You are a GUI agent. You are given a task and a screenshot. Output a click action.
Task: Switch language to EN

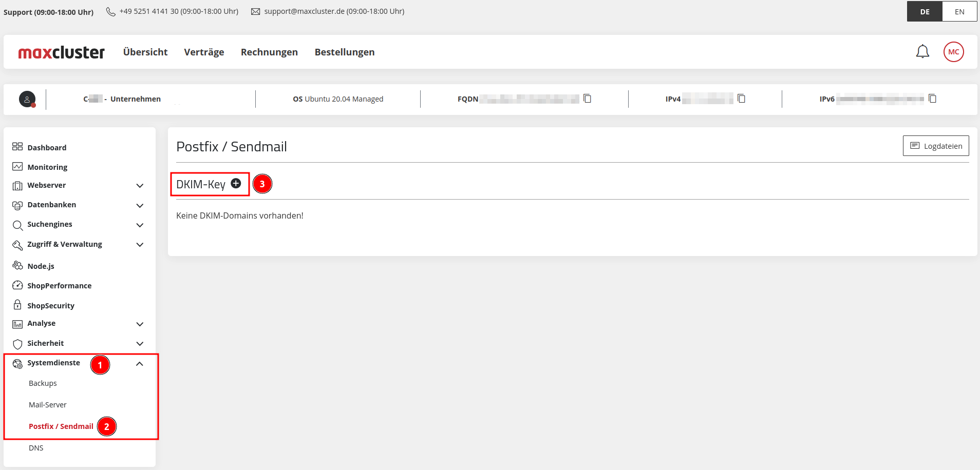coord(959,11)
